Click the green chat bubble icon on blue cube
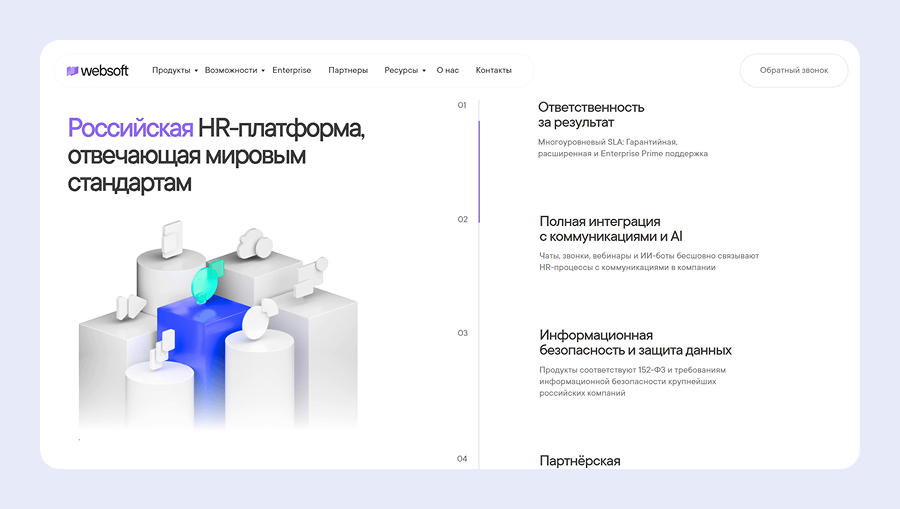Viewport: 900px width, 509px height. pos(205,280)
